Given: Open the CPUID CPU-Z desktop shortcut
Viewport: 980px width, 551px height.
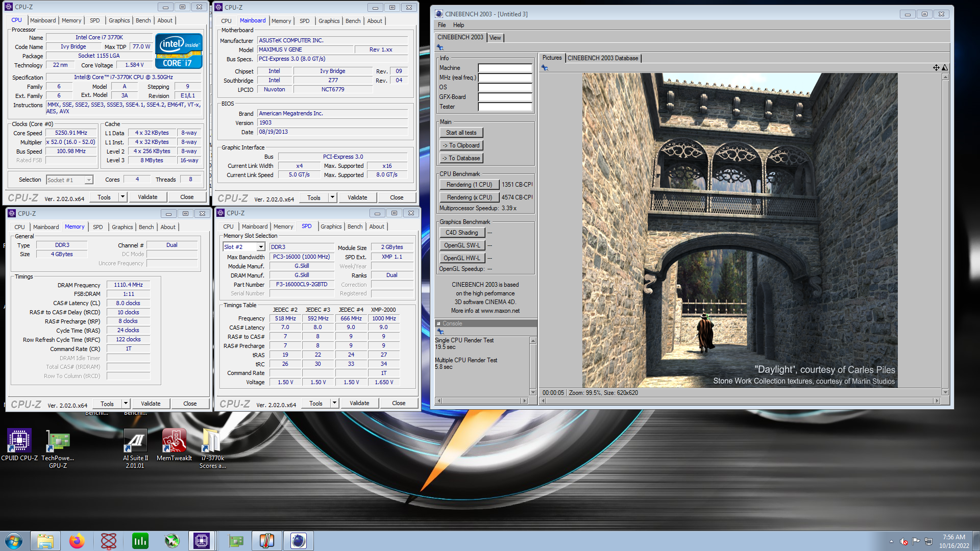Looking at the screenshot, I should 19,444.
